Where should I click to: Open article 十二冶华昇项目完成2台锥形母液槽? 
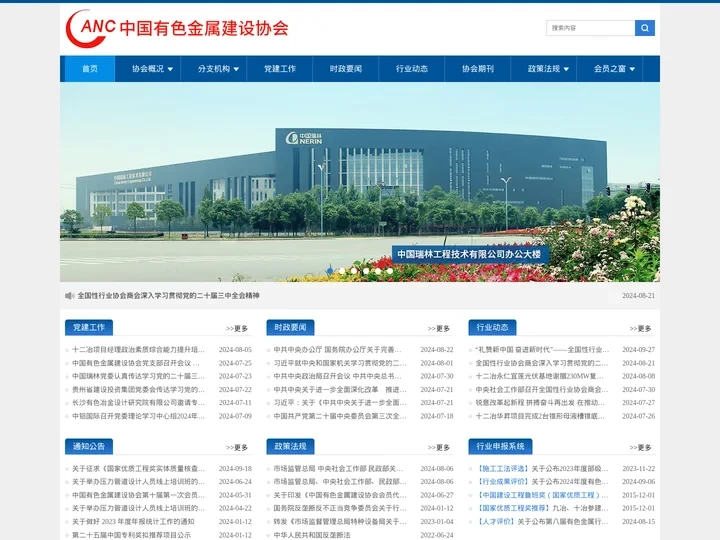[x=540, y=416]
